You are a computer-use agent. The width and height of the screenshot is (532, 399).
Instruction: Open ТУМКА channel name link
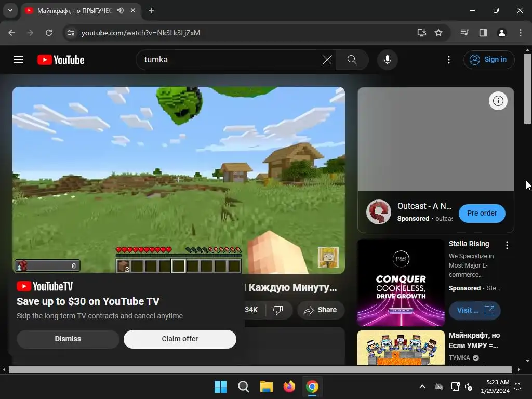click(459, 357)
